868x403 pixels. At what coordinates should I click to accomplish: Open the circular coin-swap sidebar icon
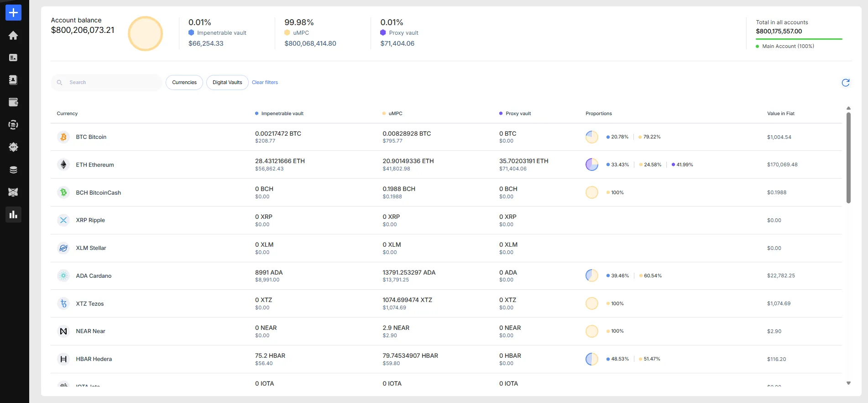tap(13, 125)
